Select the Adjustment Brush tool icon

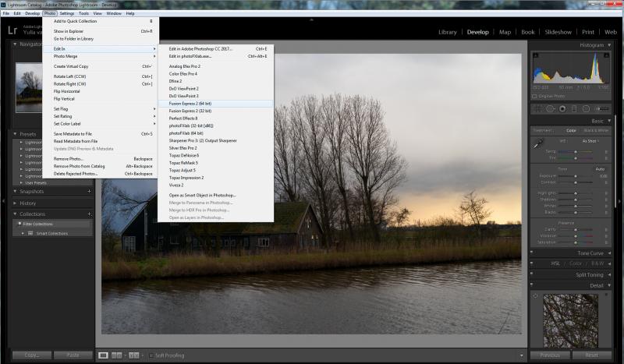[x=601, y=108]
